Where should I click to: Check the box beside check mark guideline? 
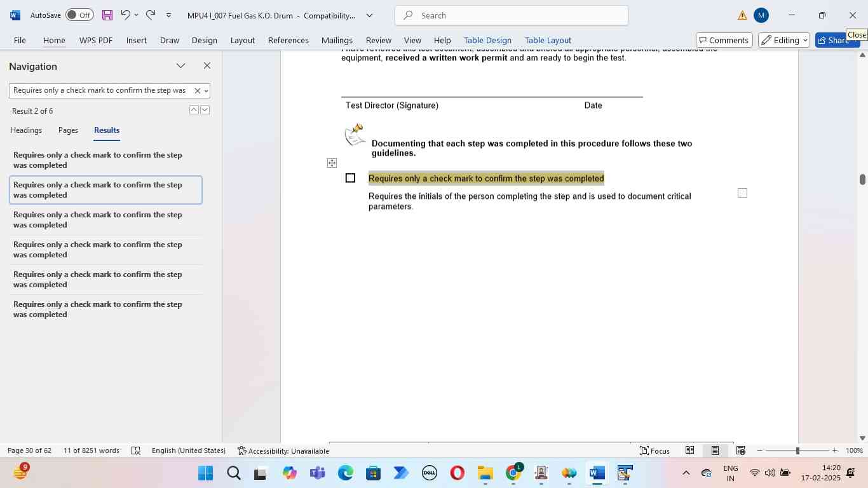click(x=350, y=178)
